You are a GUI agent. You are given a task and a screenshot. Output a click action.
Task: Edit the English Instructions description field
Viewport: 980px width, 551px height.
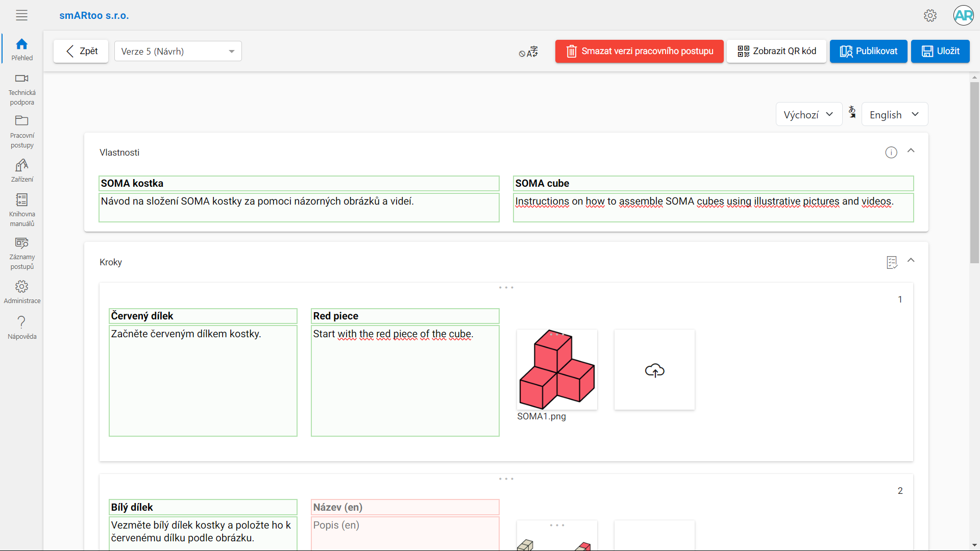tap(713, 207)
